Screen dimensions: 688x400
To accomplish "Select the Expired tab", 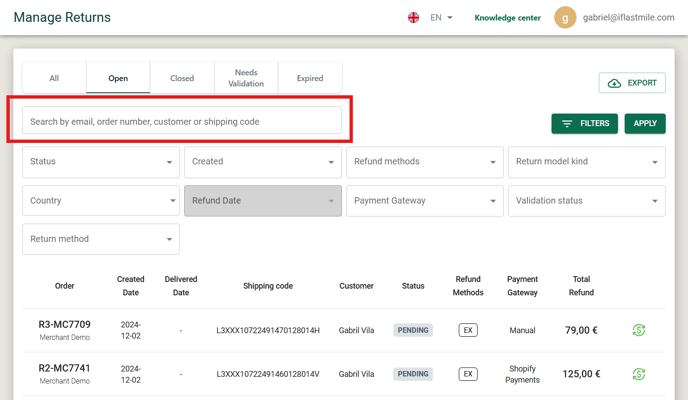I will pyautogui.click(x=310, y=78).
